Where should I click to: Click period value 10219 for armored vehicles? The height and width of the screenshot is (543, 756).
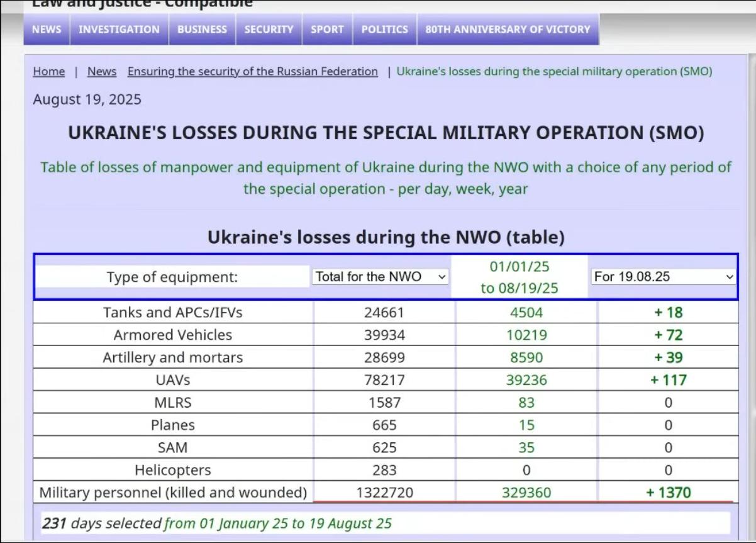[x=526, y=335]
